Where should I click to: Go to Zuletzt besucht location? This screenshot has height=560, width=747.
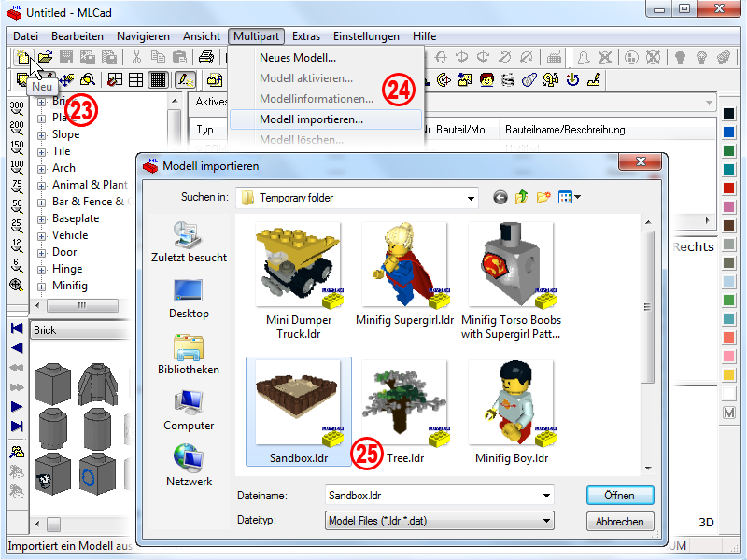tap(189, 242)
